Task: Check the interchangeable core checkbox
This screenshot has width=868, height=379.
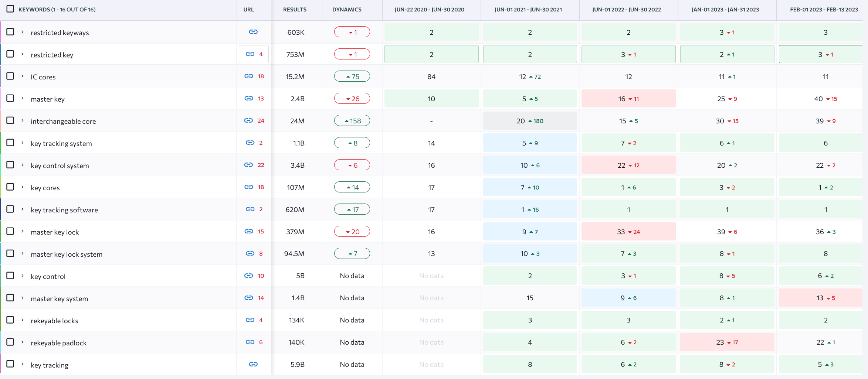Action: [10, 120]
